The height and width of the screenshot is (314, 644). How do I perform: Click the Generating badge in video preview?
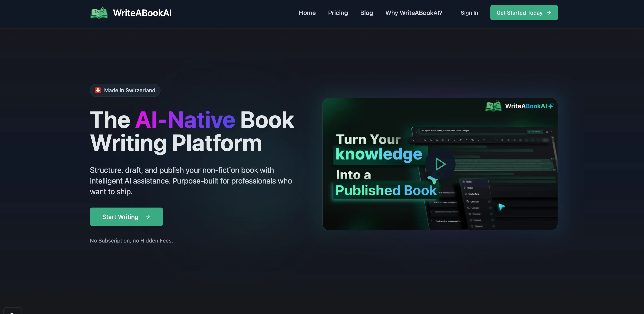click(535, 132)
